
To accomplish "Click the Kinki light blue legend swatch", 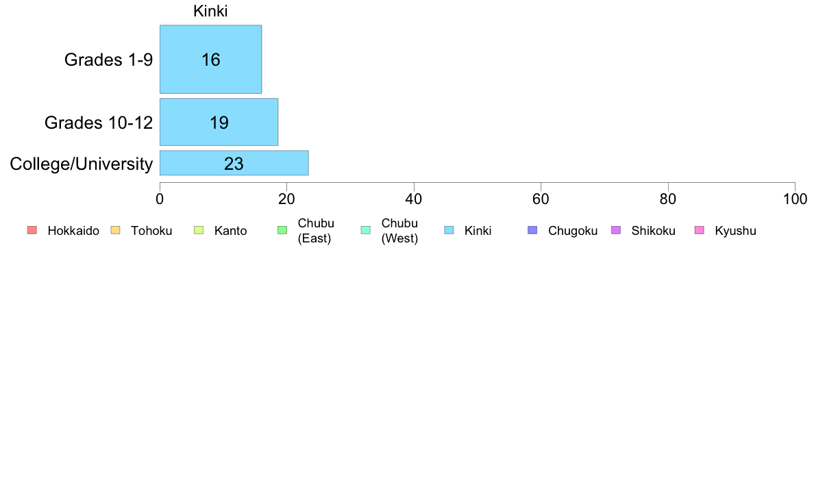I will [449, 231].
